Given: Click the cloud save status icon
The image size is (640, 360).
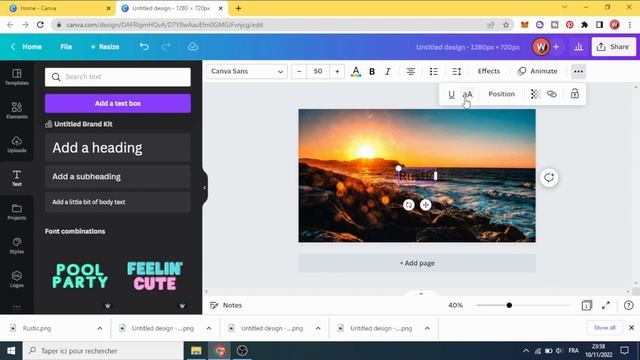Looking at the screenshot, I should (x=193, y=47).
